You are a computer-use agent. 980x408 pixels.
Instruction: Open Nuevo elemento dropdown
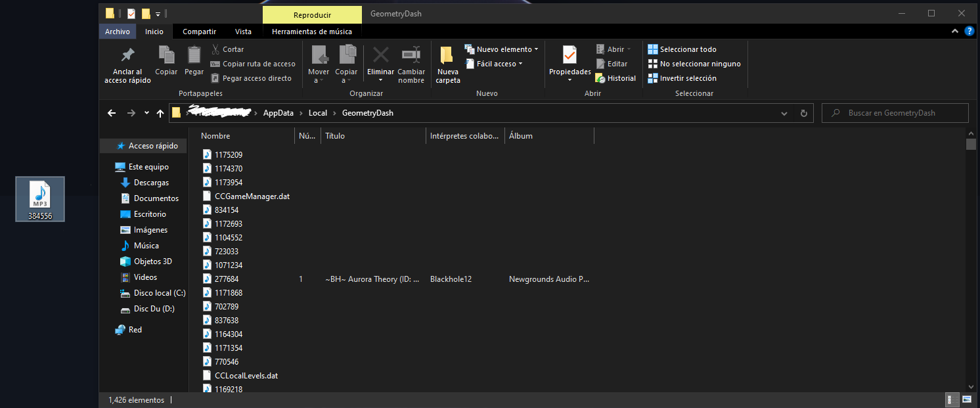tap(501, 49)
